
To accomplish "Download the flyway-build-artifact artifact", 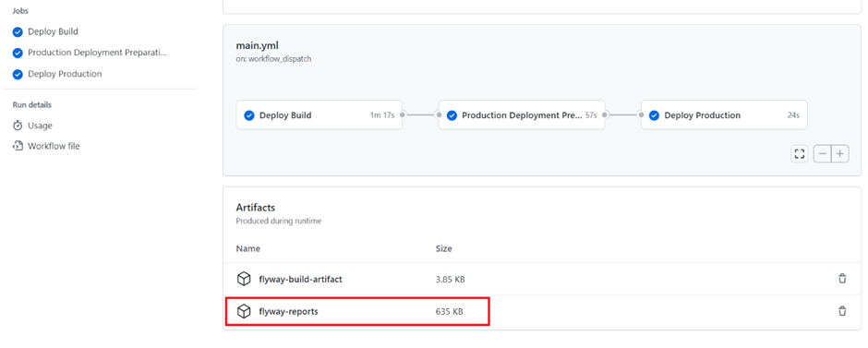I will 301,280.
